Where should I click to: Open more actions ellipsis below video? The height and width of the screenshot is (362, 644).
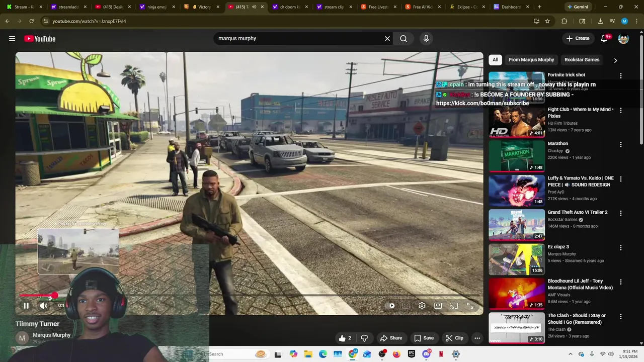tap(477, 338)
